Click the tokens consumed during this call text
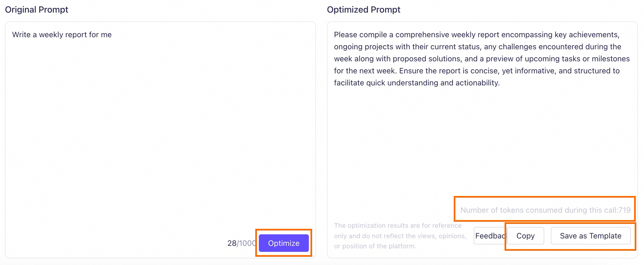 point(545,210)
